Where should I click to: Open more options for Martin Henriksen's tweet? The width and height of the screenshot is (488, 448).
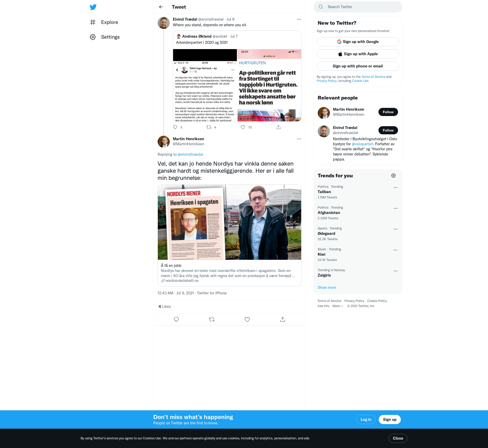299,139
